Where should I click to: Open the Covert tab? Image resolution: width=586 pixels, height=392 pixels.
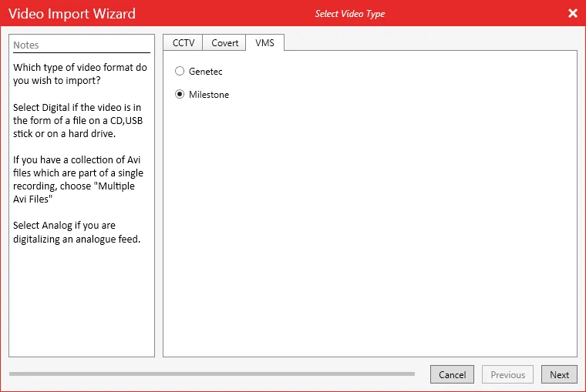pos(224,43)
